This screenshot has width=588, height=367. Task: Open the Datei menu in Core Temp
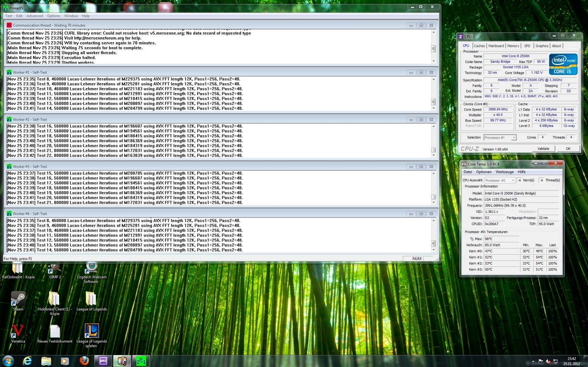click(468, 172)
